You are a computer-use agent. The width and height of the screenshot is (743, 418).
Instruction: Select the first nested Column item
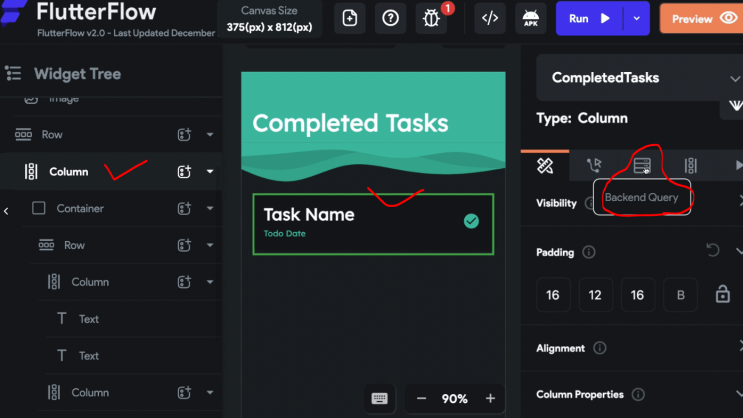pyautogui.click(x=90, y=282)
